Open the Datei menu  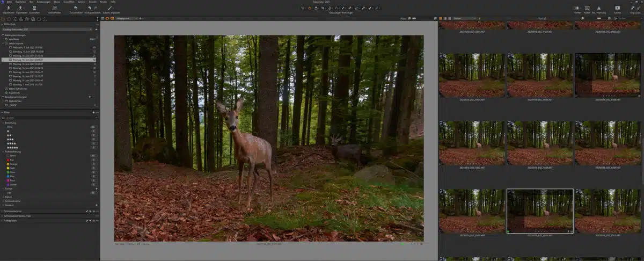[9, 2]
